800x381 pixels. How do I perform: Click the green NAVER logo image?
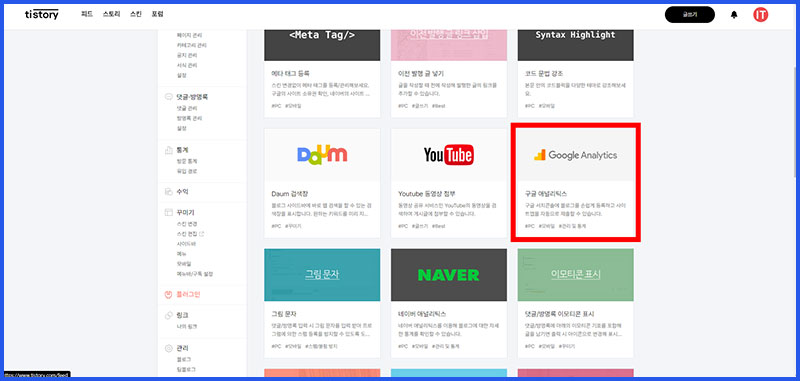(x=448, y=275)
